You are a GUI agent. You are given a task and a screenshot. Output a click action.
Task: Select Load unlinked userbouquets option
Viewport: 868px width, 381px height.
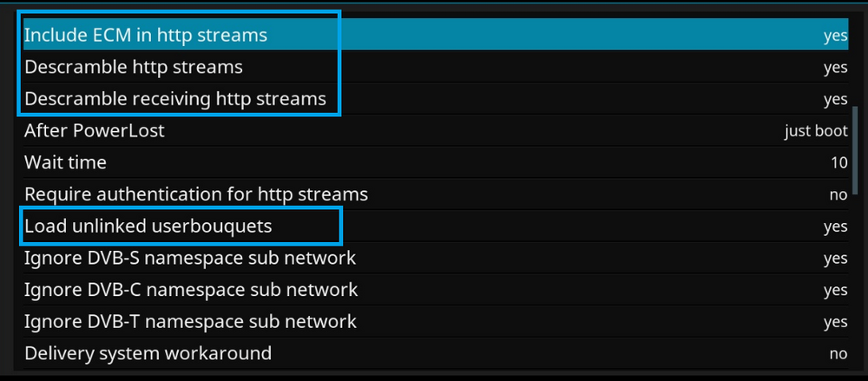[436, 227]
